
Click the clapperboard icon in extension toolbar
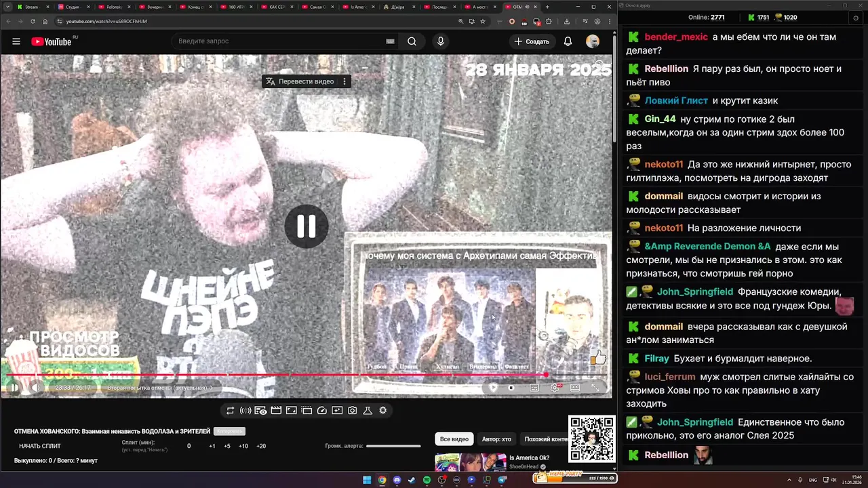coord(276,410)
